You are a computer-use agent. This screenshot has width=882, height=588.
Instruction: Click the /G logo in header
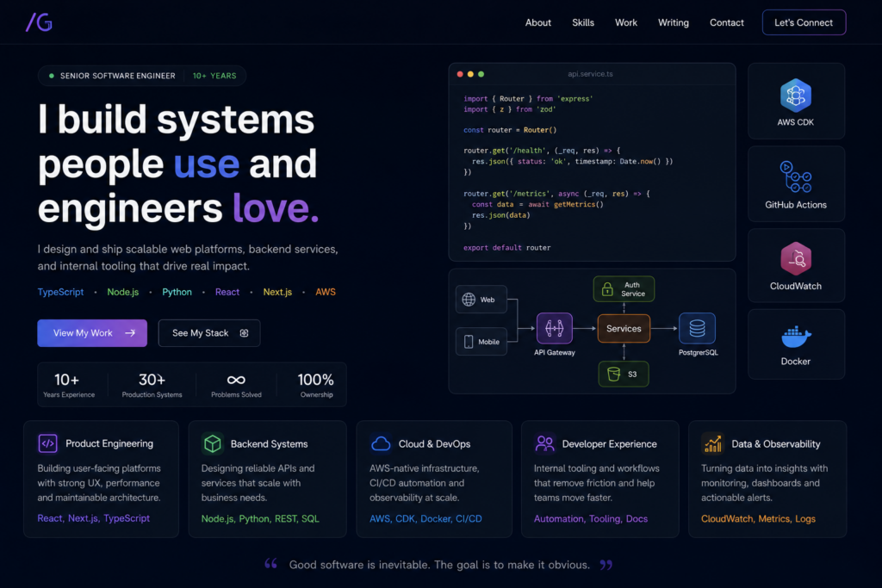[x=39, y=22]
